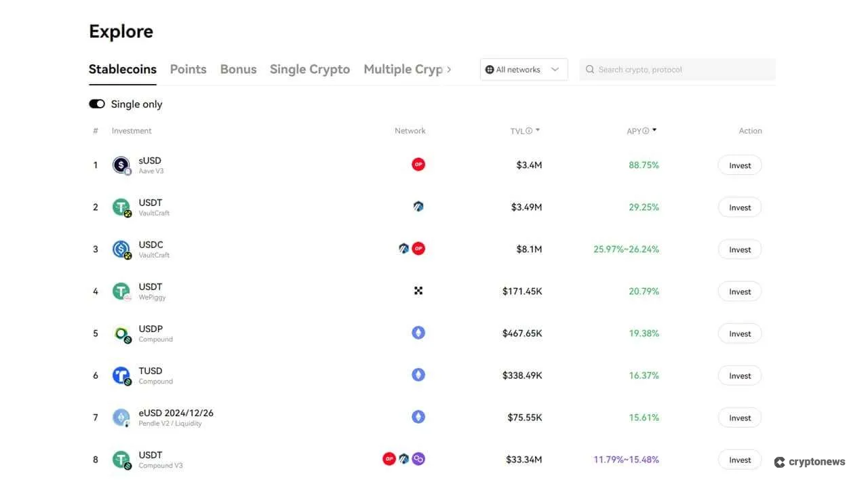The image size is (868, 488).
Task: Disable the Single only toggle
Action: (96, 104)
